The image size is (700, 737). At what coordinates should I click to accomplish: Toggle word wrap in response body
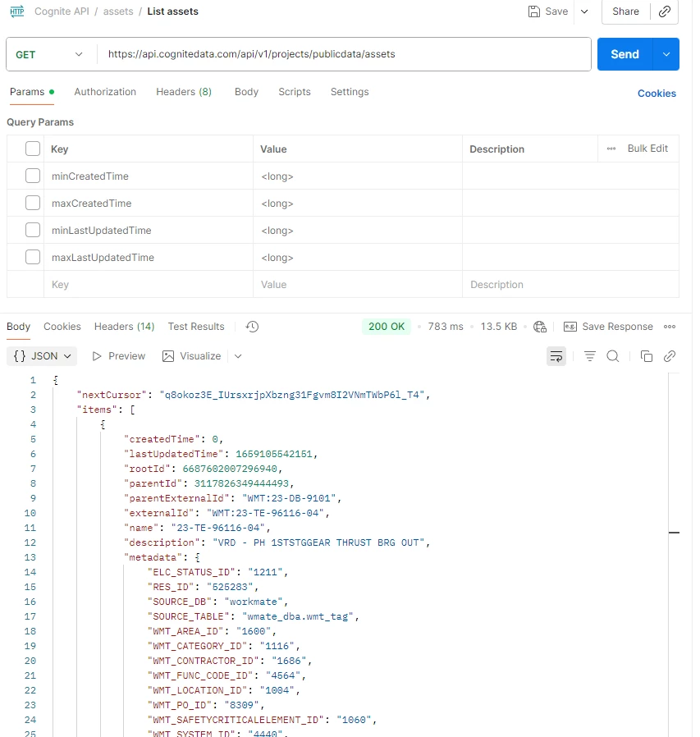[556, 356]
